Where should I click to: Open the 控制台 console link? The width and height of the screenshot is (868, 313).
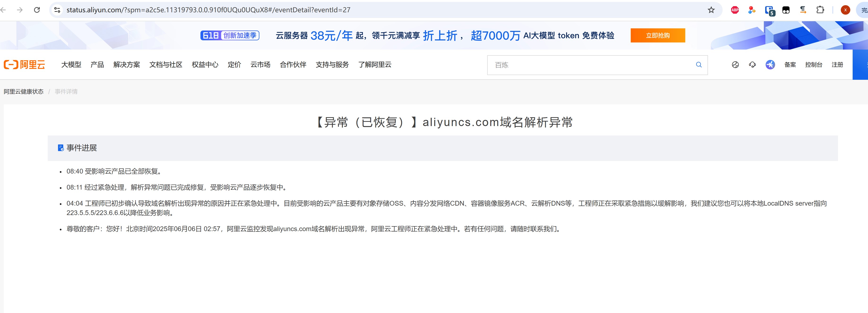pyautogui.click(x=813, y=65)
